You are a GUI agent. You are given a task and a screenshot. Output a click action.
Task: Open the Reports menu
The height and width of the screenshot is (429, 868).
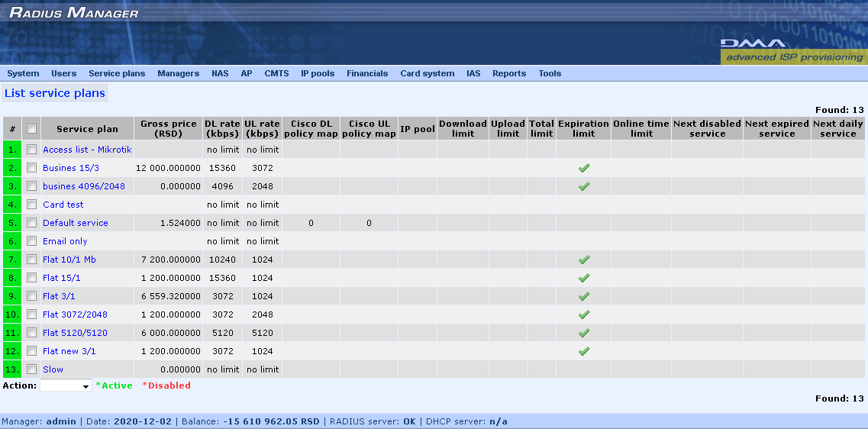click(x=509, y=73)
